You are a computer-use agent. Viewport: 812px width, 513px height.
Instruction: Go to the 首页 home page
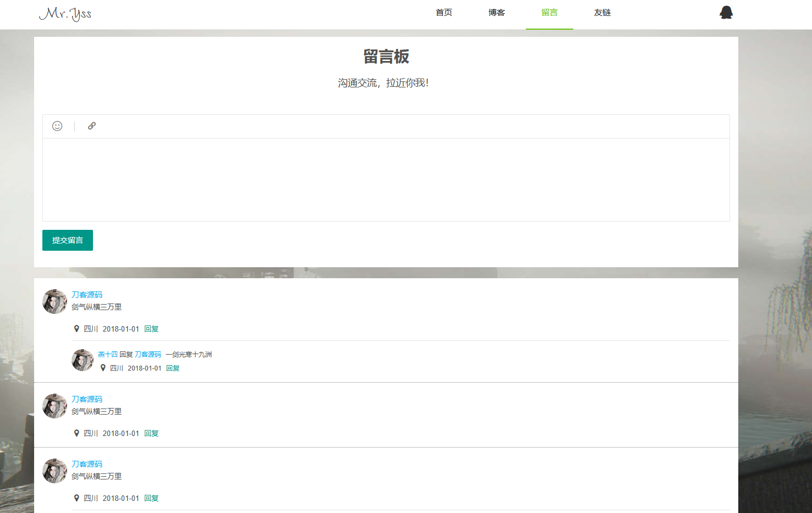pos(444,13)
